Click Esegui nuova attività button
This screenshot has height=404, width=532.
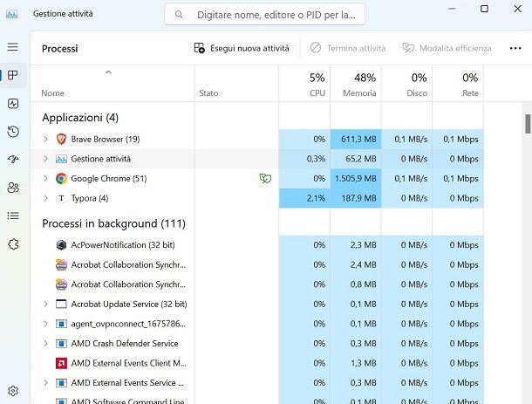coord(242,48)
